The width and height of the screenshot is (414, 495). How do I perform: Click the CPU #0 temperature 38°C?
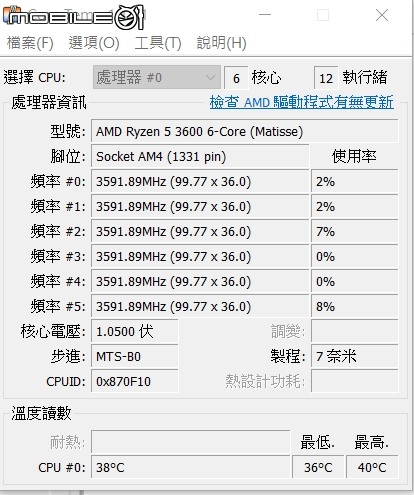[190, 467]
